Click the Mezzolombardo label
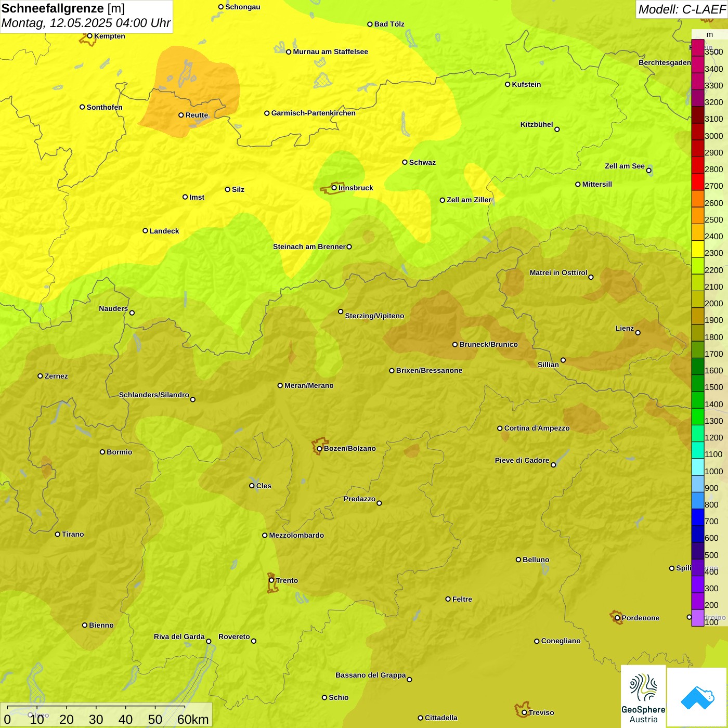This screenshot has height=728, width=728. 296,535
